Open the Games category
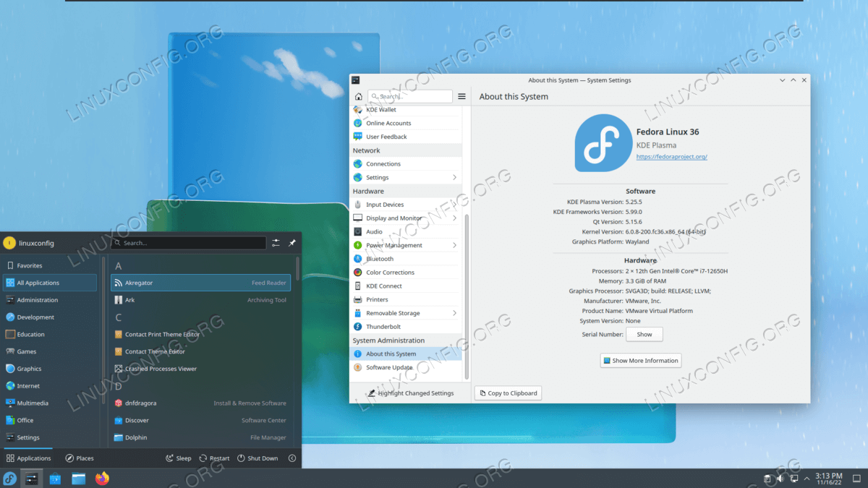The image size is (868, 488). tap(50, 351)
